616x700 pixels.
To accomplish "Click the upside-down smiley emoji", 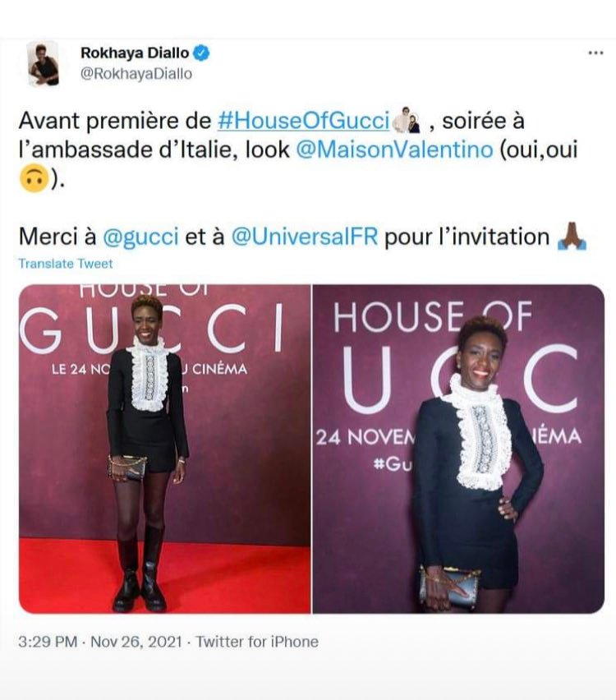I will [x=34, y=178].
